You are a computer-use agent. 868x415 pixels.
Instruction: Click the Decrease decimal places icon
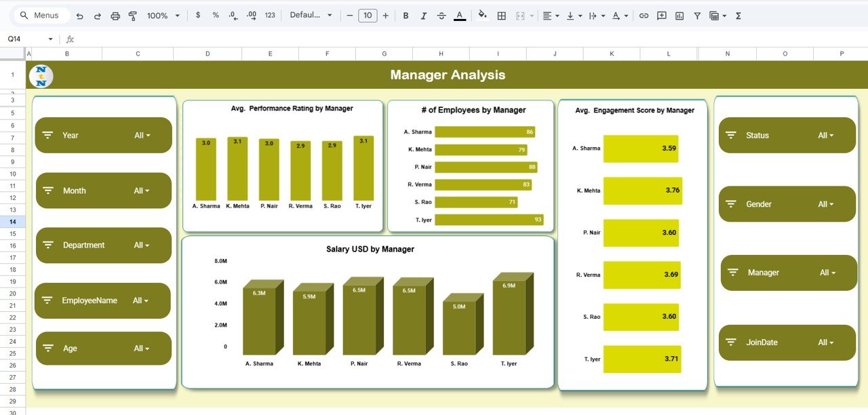click(232, 15)
